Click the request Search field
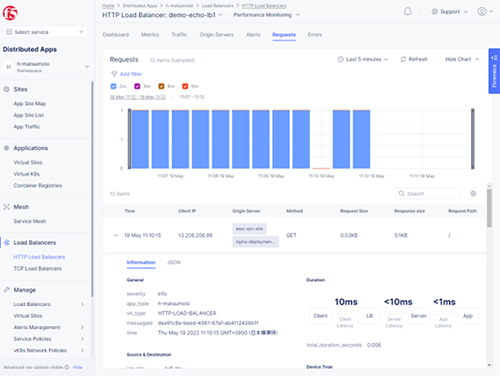The width and height of the screenshot is (500, 376). click(428, 193)
